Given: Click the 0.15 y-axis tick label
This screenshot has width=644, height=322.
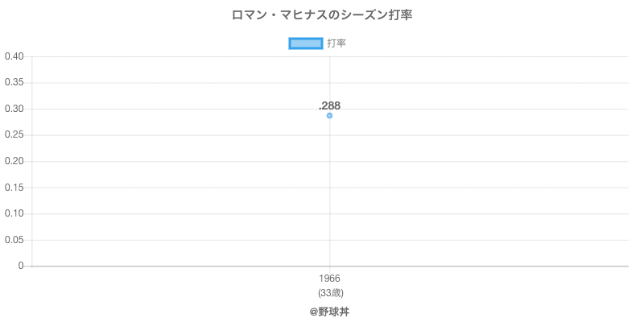Looking at the screenshot, I should click(x=14, y=188).
